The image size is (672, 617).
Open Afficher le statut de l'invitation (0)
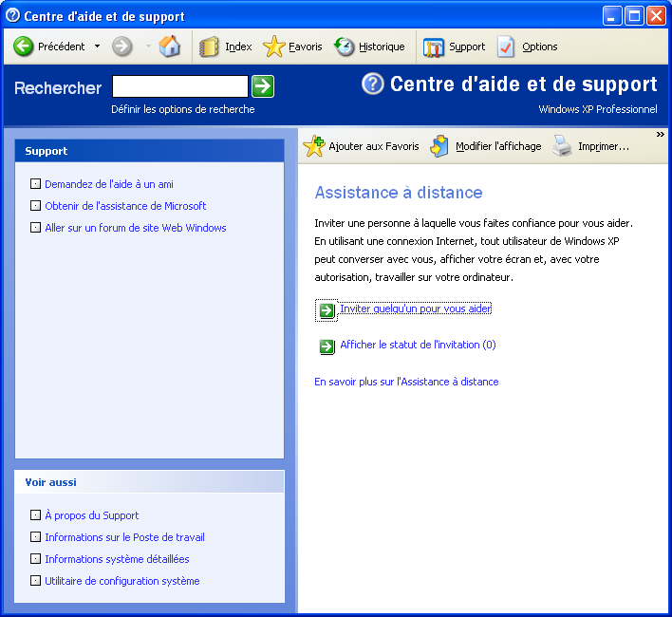(418, 345)
